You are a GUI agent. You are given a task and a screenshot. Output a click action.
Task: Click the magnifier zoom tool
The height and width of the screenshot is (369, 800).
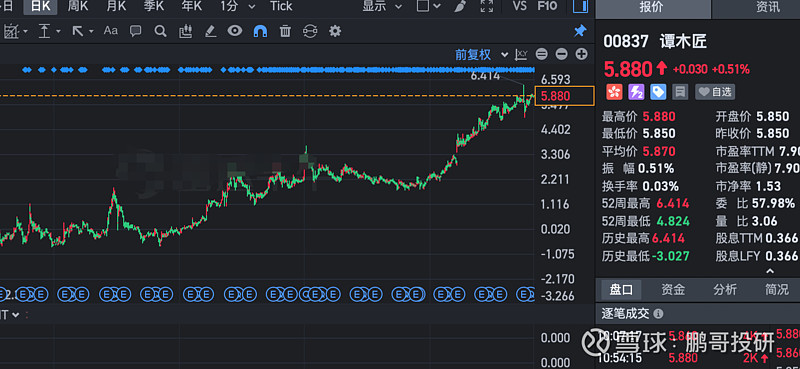pyautogui.click(x=161, y=32)
